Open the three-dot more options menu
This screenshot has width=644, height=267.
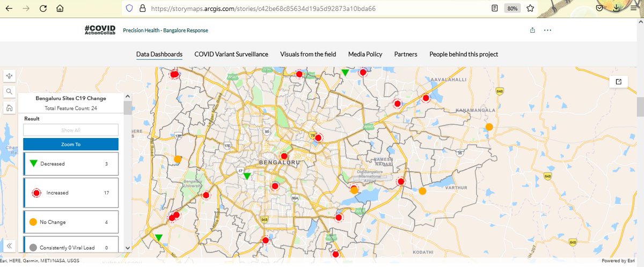[x=547, y=30]
